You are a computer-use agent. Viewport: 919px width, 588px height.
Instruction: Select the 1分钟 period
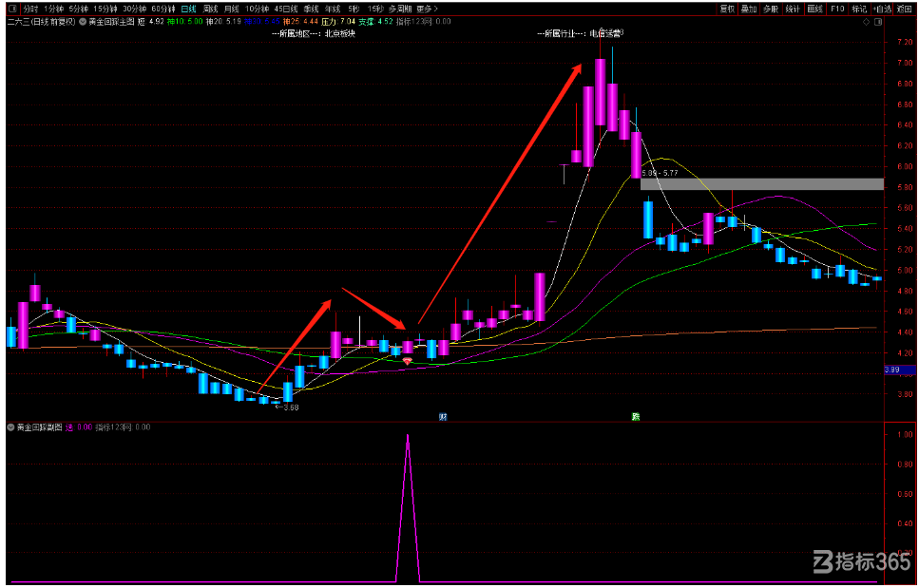(x=53, y=9)
